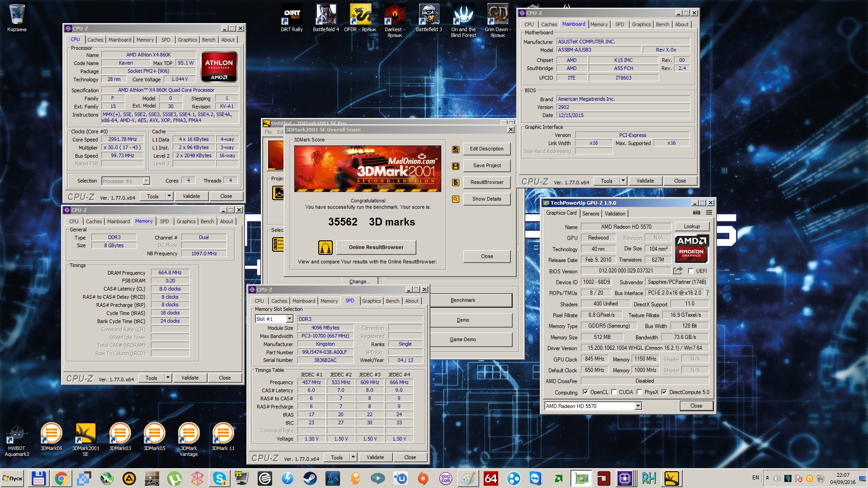
Task: Click the Save Project floppy icon
Action: click(456, 166)
